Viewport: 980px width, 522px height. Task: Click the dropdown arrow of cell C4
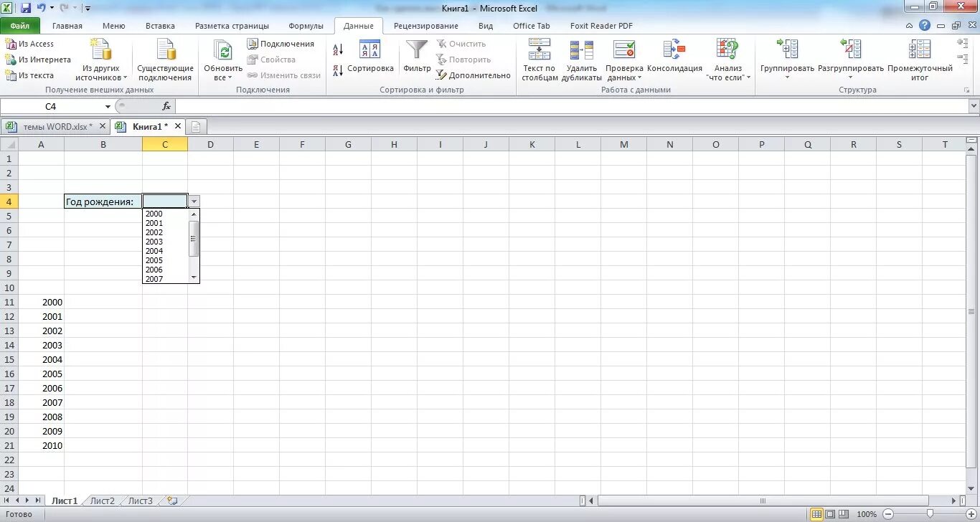(194, 201)
